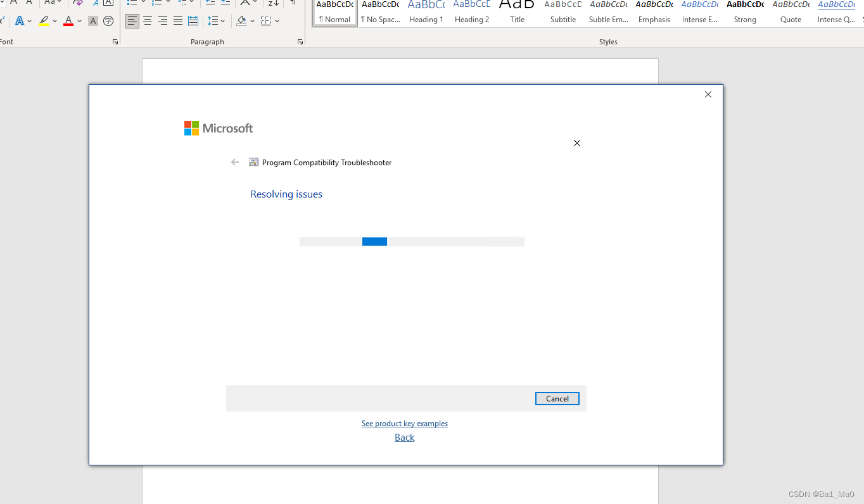Apply borders to the paragraph

coord(266,21)
